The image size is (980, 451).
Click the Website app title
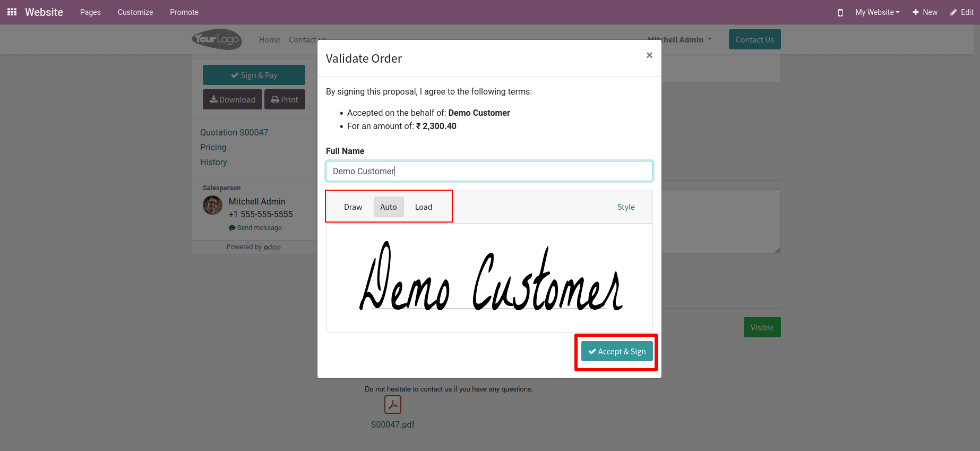(44, 12)
